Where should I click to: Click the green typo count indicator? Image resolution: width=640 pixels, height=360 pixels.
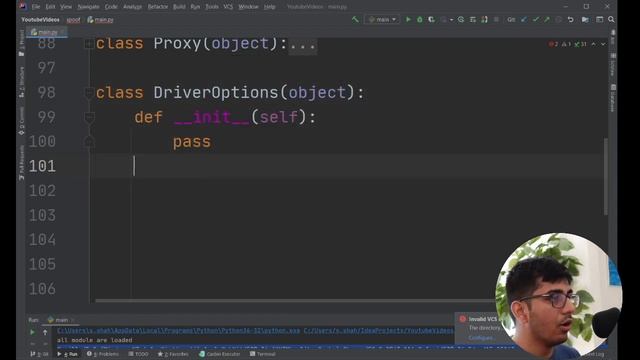[x=580, y=44]
